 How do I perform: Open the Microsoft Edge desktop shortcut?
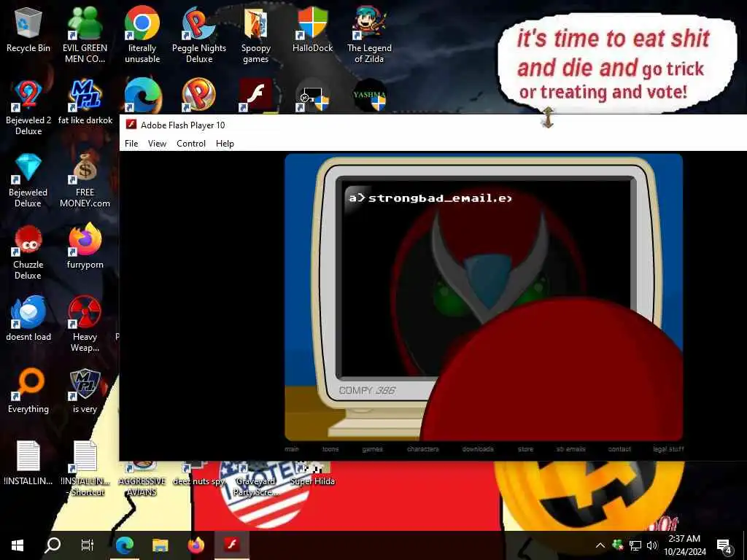coord(142,96)
